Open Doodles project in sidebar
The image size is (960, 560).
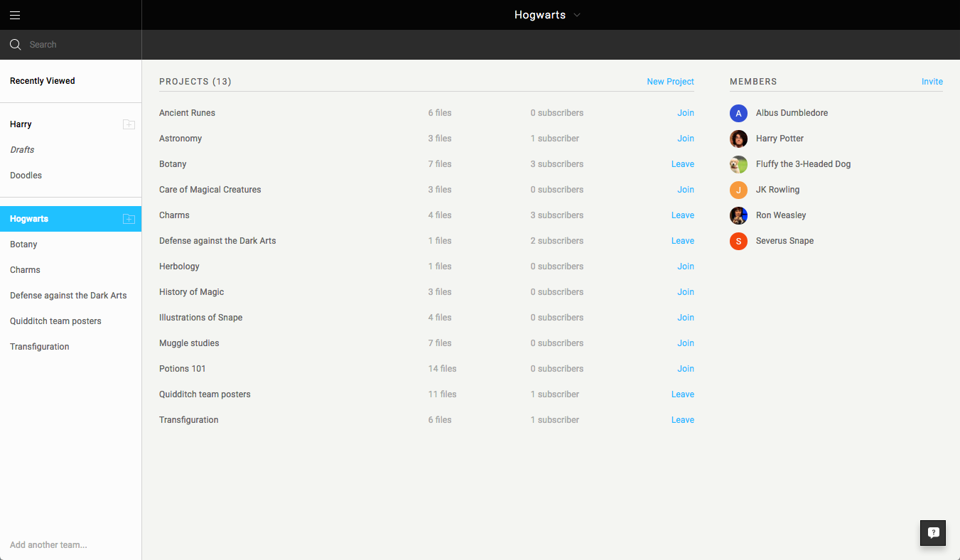coord(26,176)
